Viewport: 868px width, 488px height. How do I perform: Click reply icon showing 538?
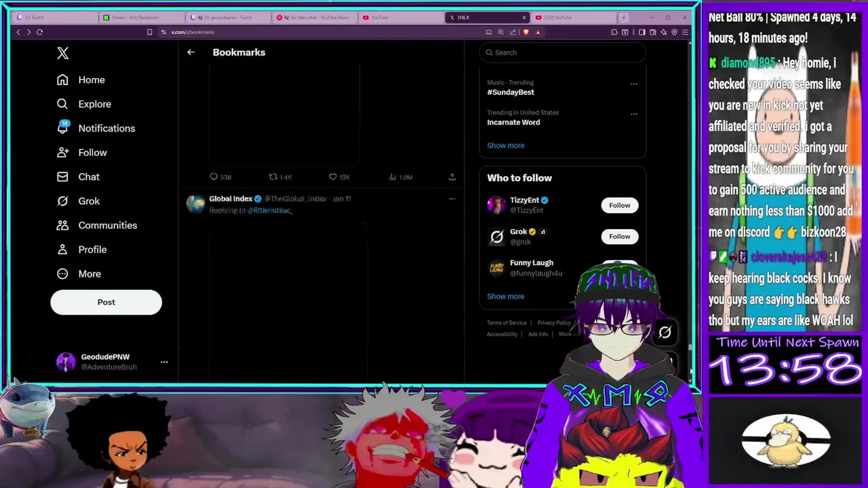coord(220,177)
